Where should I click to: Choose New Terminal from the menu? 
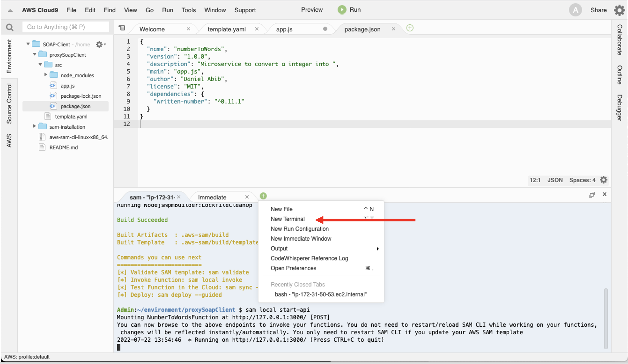[x=287, y=219]
